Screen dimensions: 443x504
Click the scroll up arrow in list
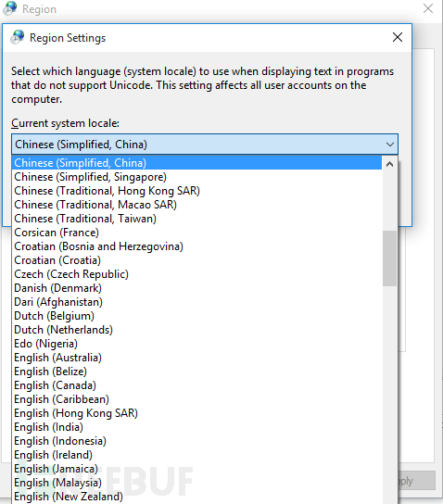[389, 164]
